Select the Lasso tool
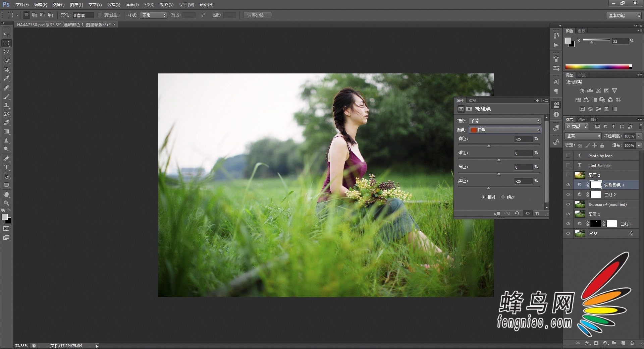Screen dimensions: 644x349 tap(6, 52)
